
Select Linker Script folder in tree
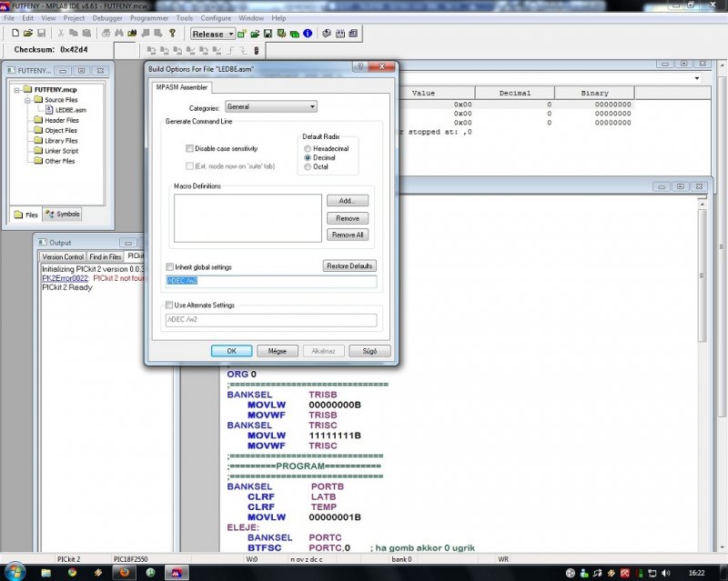(62, 151)
